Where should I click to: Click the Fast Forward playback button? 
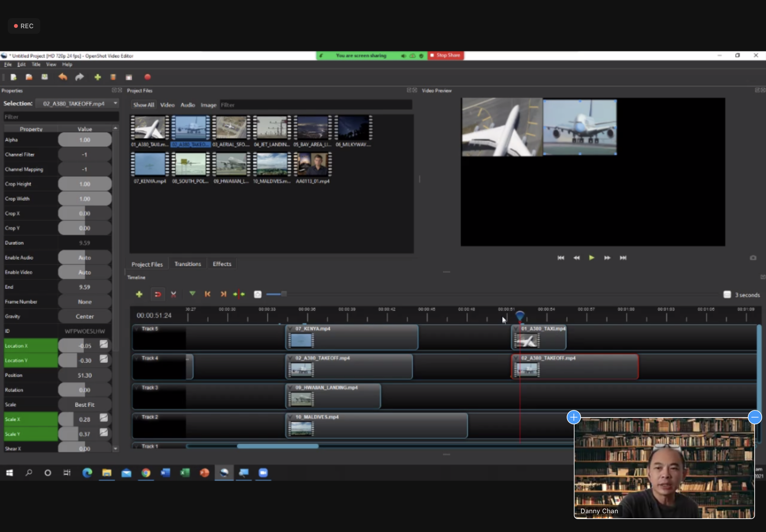coord(607,258)
